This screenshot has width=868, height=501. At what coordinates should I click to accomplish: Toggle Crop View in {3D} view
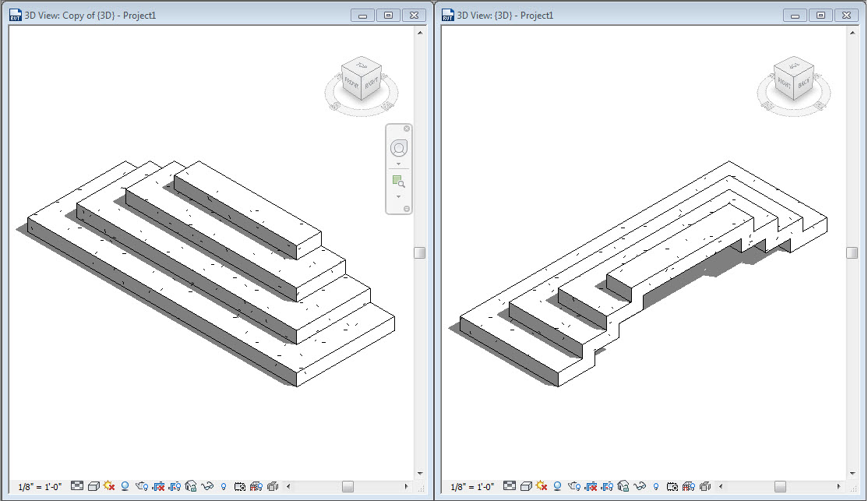tap(591, 486)
